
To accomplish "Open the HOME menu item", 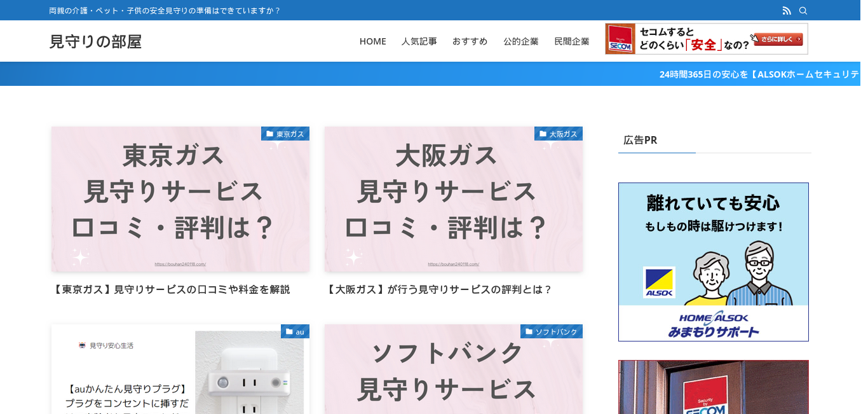I will [373, 41].
